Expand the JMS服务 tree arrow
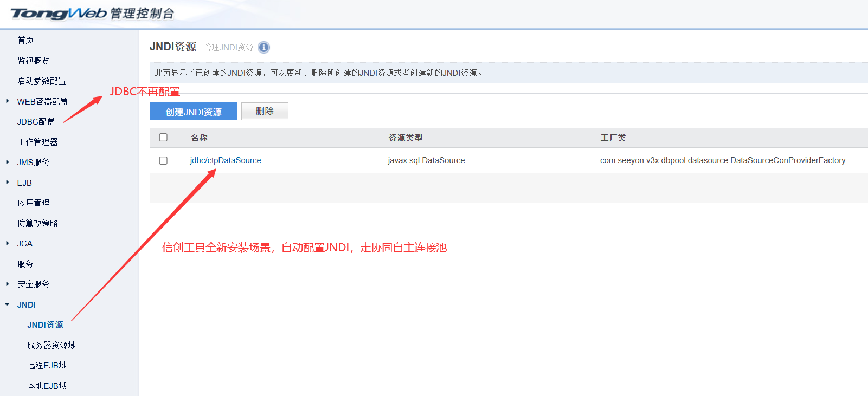868x396 pixels. pyautogui.click(x=7, y=162)
